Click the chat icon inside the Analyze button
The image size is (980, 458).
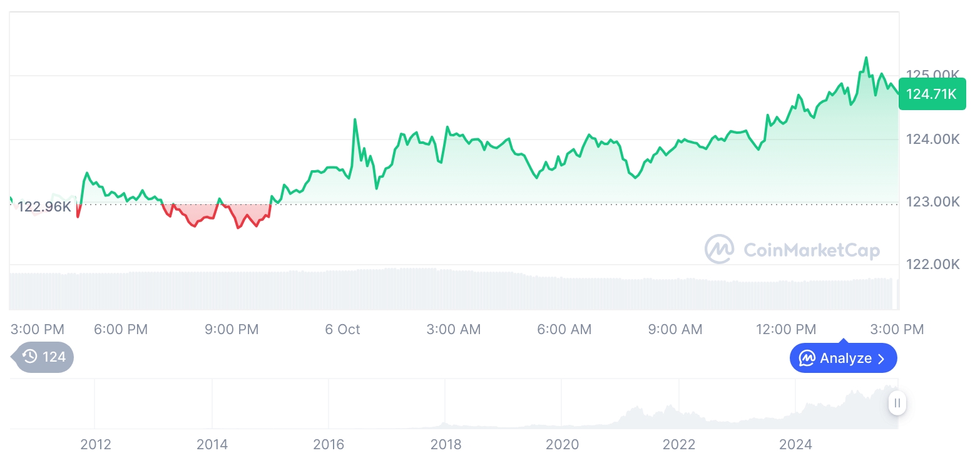[807, 359]
